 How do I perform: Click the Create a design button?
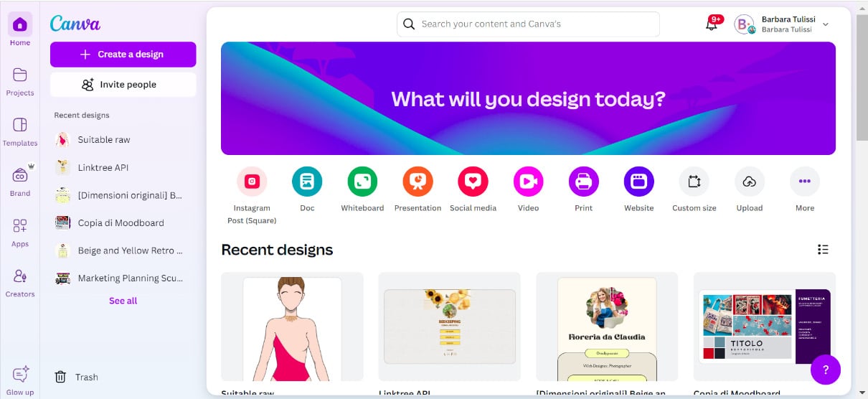(123, 55)
